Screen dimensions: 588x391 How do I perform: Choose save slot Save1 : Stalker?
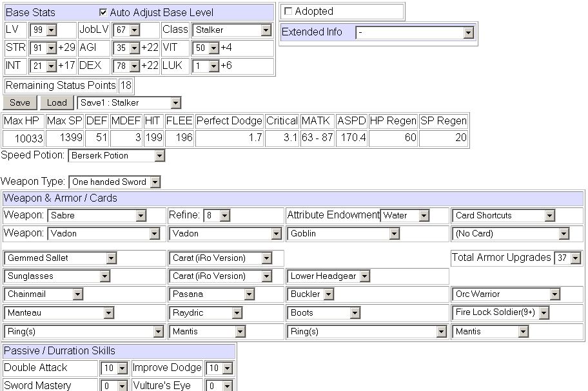point(129,102)
